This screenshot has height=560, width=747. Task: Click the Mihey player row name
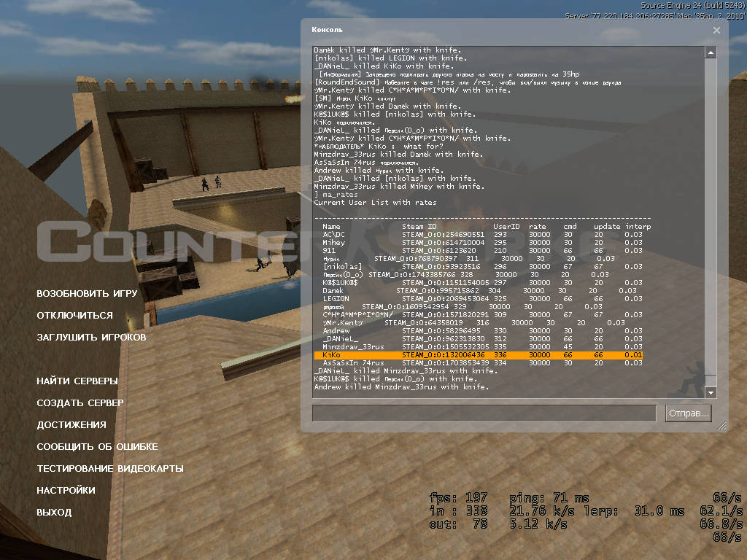pos(333,242)
